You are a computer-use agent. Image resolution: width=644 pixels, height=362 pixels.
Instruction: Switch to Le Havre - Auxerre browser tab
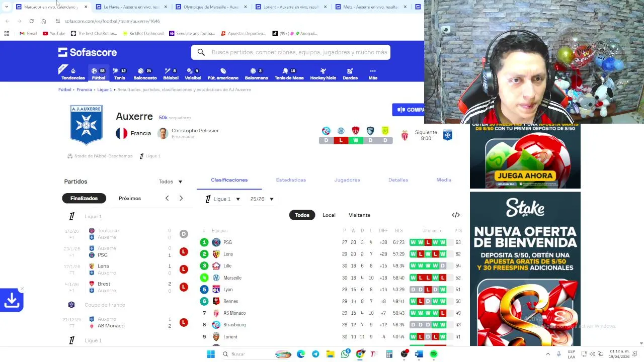coord(131,7)
